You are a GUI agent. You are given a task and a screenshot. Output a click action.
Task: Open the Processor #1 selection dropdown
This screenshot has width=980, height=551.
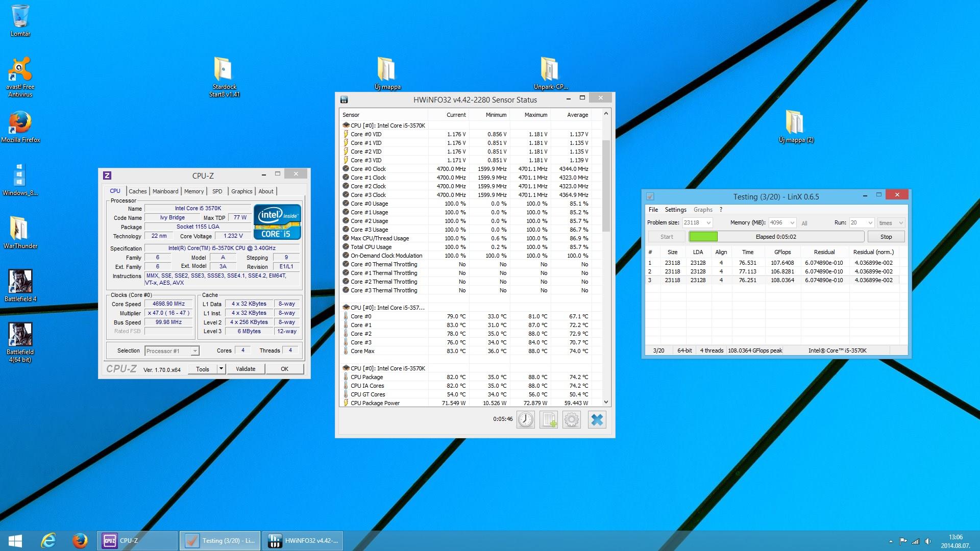coord(194,351)
